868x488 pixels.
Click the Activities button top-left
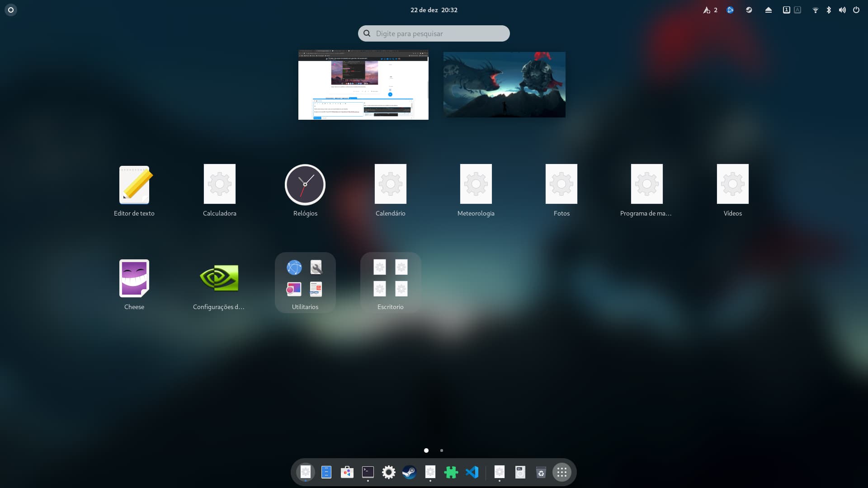coord(11,10)
